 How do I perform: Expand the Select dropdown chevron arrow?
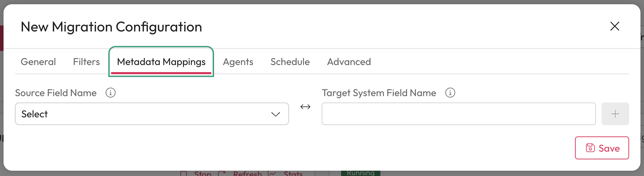[x=276, y=114]
